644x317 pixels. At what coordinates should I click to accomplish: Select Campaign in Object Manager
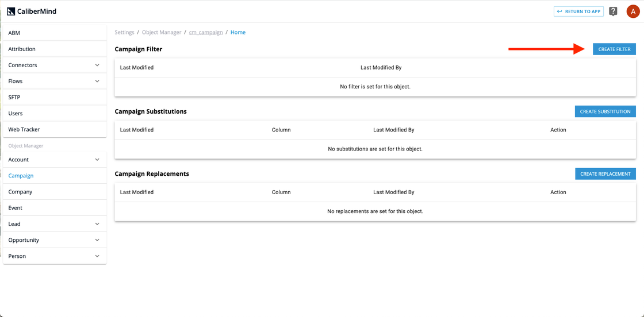[55, 176]
